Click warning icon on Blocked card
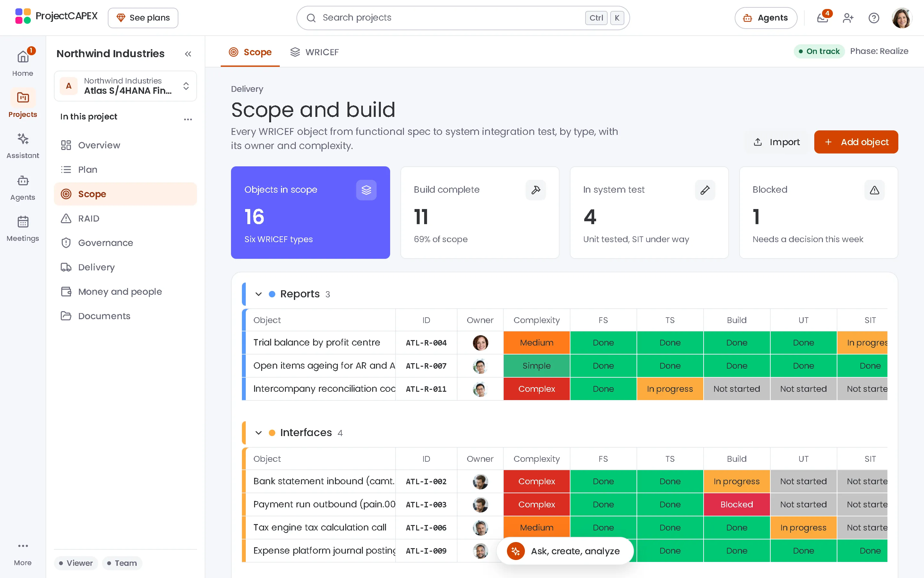This screenshot has width=924, height=578. [x=874, y=189]
